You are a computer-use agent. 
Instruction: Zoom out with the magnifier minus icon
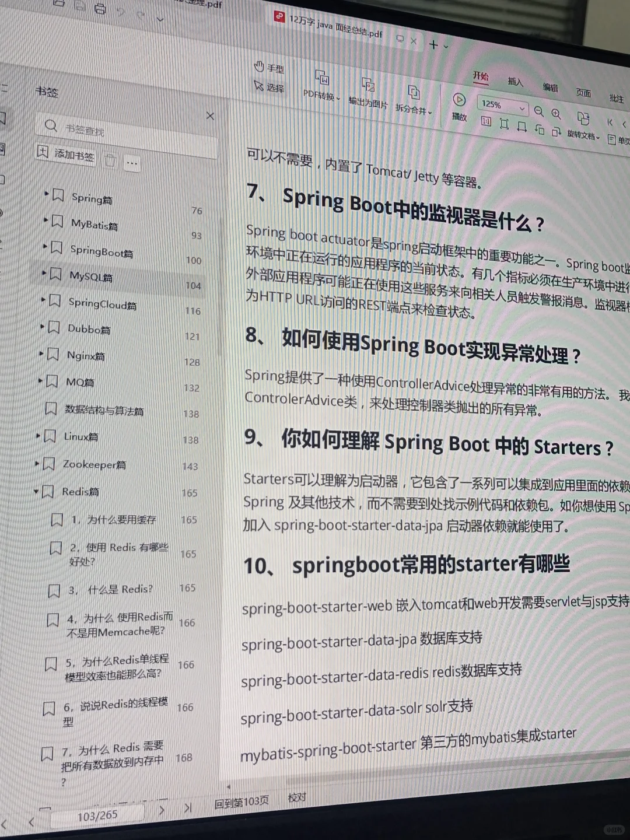click(x=539, y=111)
